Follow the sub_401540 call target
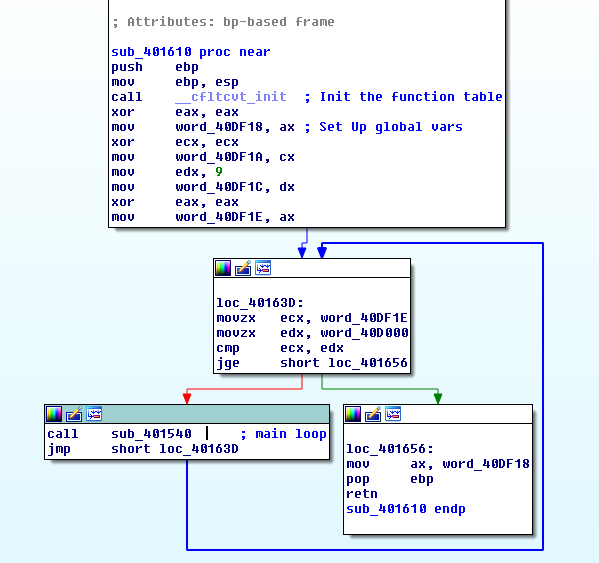This screenshot has height=563, width=599. click(x=151, y=434)
